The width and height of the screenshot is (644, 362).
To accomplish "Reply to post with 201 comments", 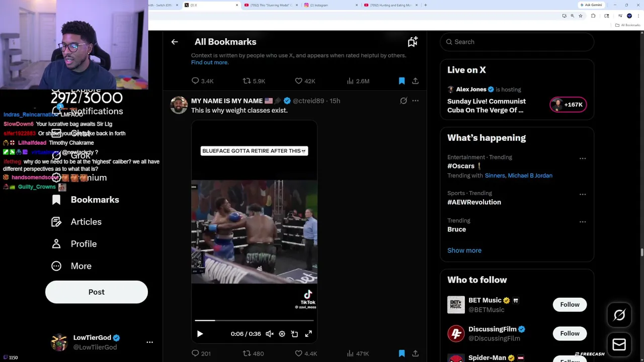I will click(x=201, y=353).
